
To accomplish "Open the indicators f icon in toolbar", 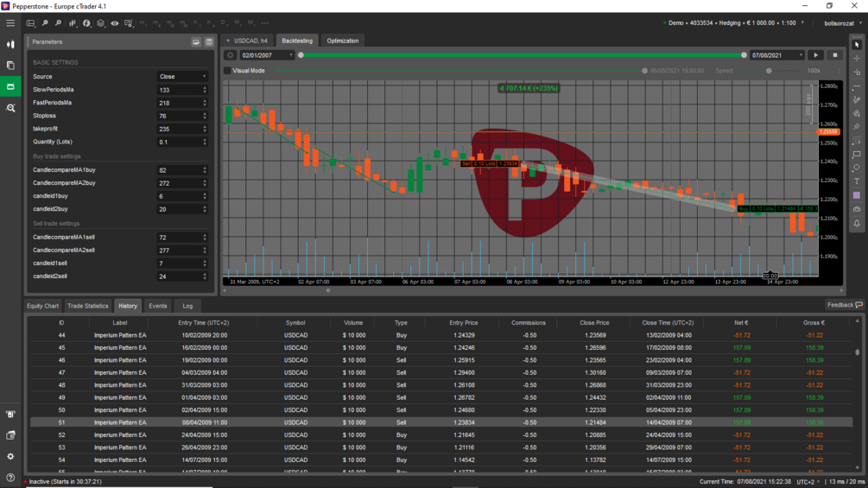I will [x=87, y=23].
